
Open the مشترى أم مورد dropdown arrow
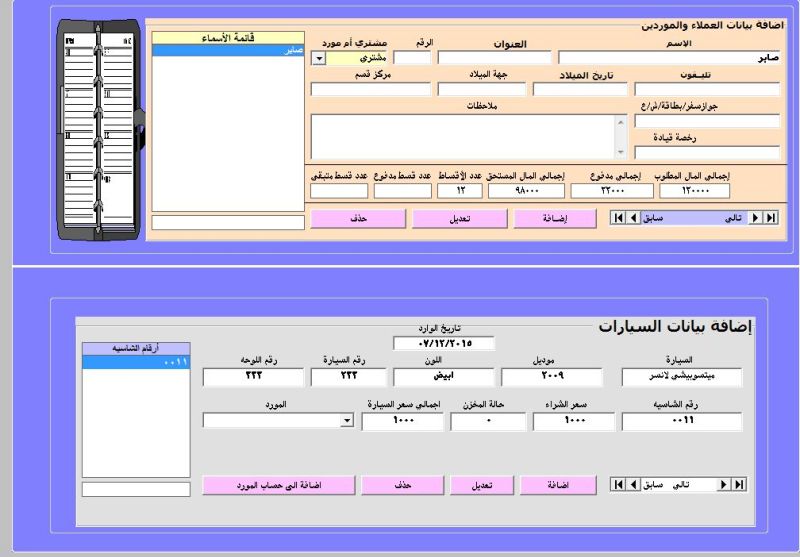(318, 58)
